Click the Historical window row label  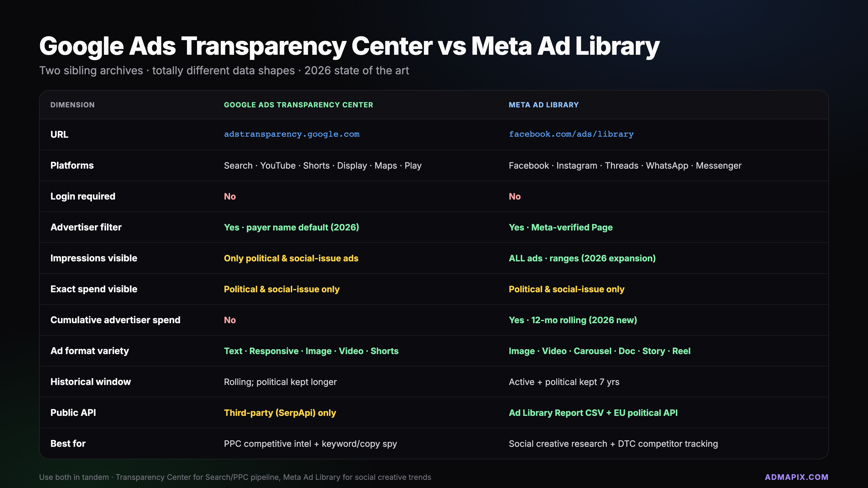(x=91, y=382)
